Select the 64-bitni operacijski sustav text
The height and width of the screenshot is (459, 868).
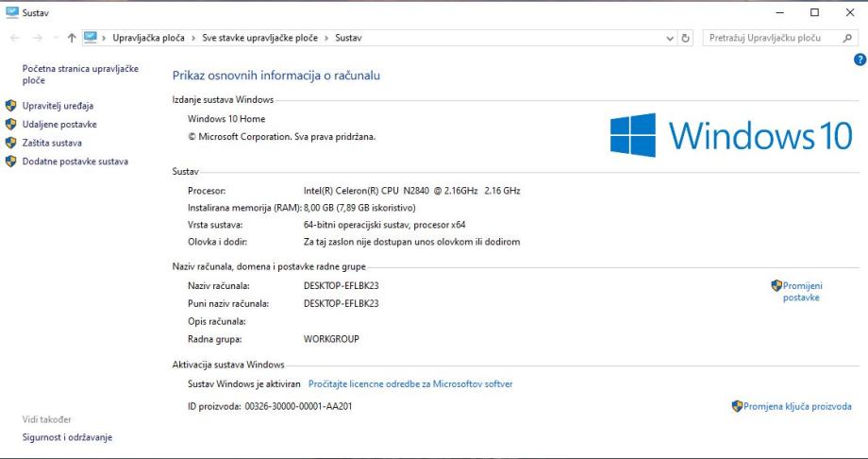(384, 225)
